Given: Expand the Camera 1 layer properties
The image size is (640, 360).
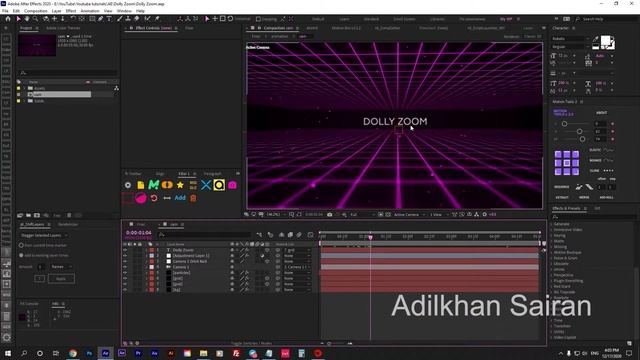Looking at the screenshot, I should 147,267.
